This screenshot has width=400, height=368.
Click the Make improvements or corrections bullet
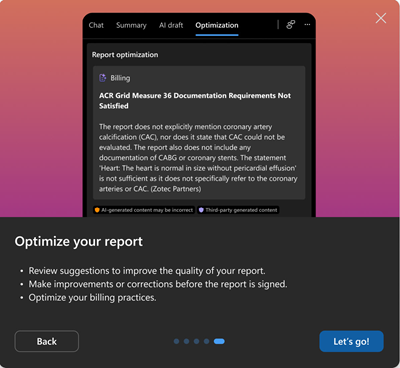coord(158,284)
